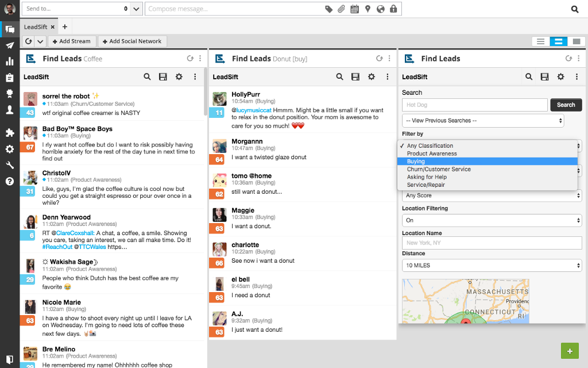Click the privacy lock icon
The height and width of the screenshot is (368, 588).
pos(393,9)
